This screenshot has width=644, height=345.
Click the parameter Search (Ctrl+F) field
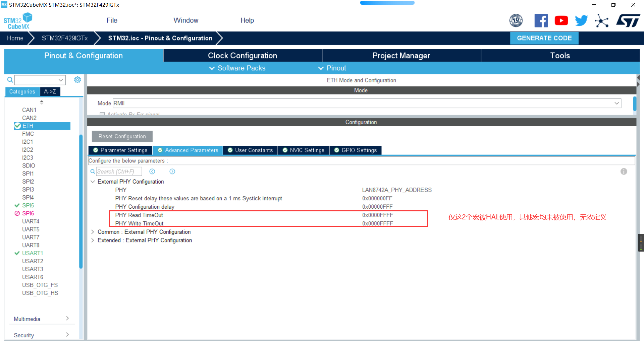tap(119, 171)
